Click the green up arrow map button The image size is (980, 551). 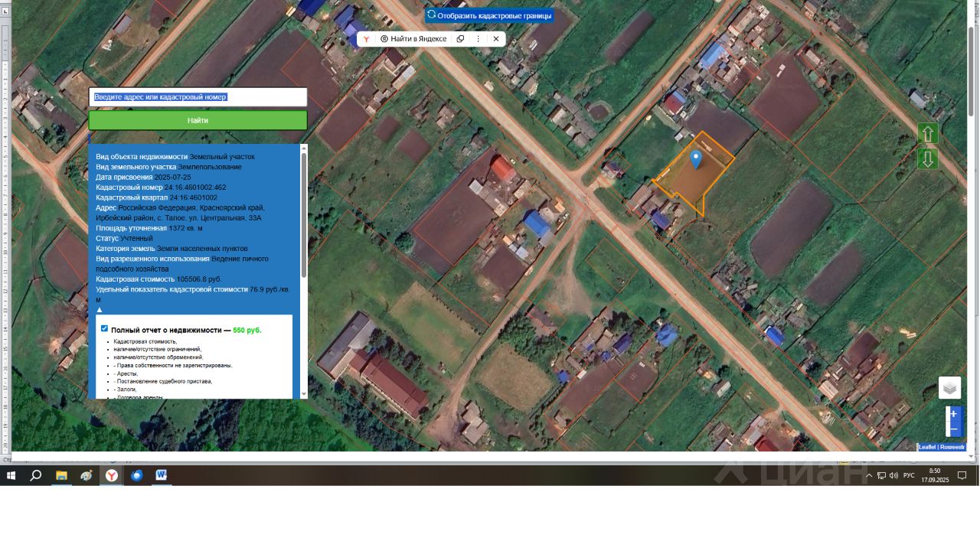[x=928, y=134]
